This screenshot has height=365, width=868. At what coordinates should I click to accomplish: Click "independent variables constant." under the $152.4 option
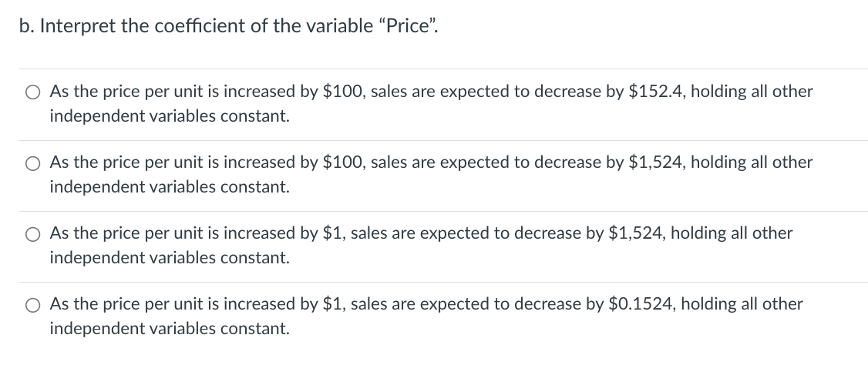(x=170, y=116)
